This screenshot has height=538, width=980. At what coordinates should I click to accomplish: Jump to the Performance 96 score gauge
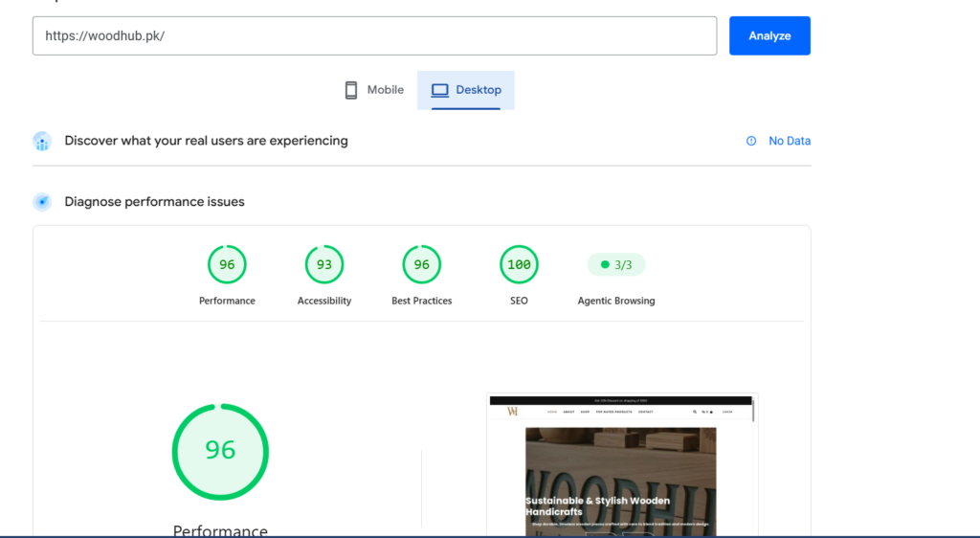tap(227, 264)
